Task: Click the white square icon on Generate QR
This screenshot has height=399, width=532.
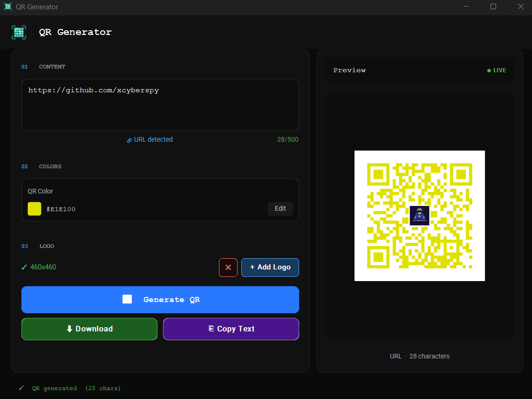Action: (127, 299)
